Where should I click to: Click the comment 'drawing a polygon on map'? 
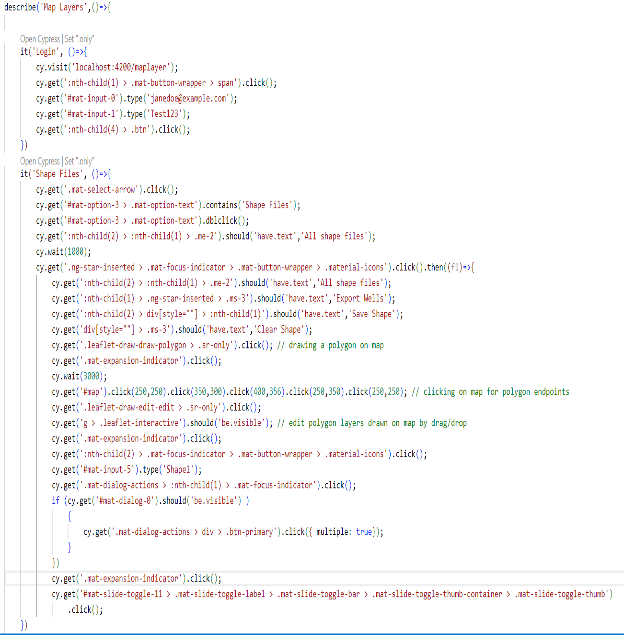tap(331, 346)
